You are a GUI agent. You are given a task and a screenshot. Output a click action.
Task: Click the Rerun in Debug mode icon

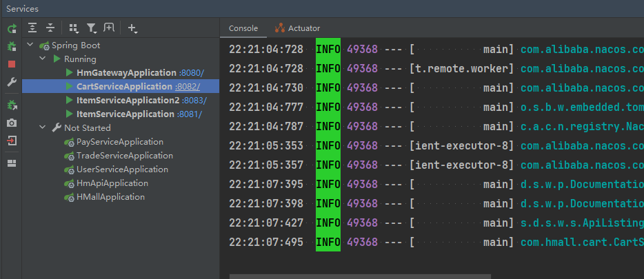(12, 46)
